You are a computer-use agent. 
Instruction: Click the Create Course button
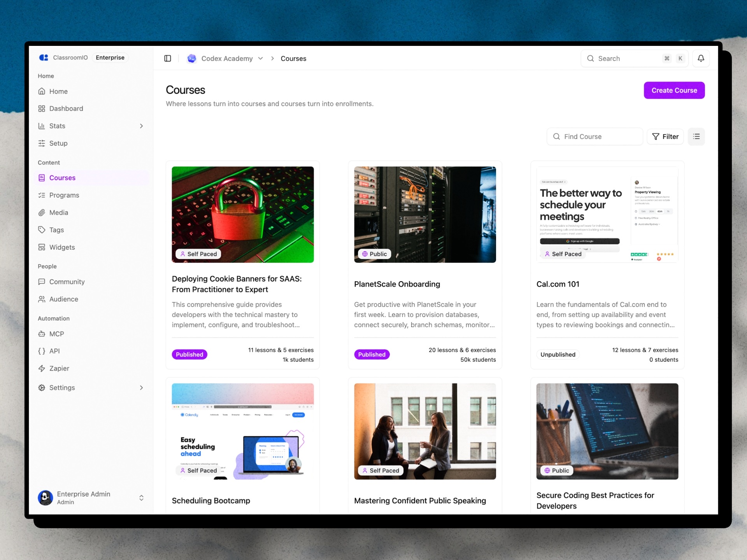point(674,90)
